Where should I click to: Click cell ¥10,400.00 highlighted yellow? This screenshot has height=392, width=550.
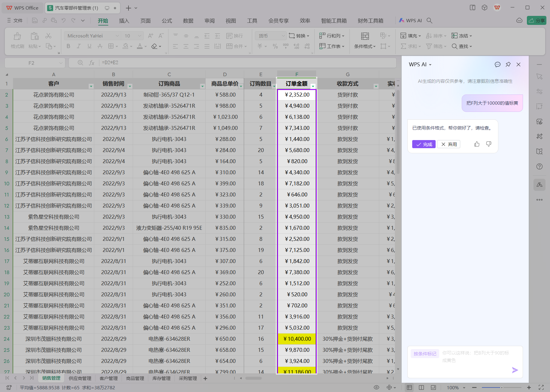coord(297,339)
